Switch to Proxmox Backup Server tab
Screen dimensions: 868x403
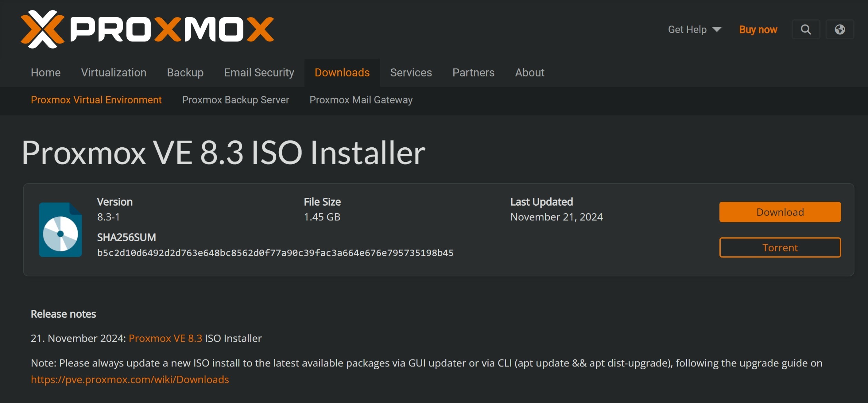[235, 100]
